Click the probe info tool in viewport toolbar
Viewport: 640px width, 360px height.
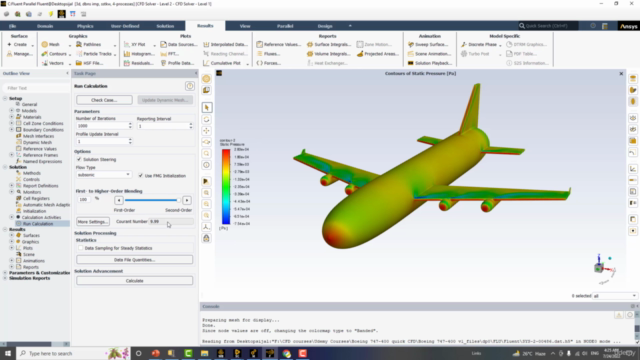207,165
